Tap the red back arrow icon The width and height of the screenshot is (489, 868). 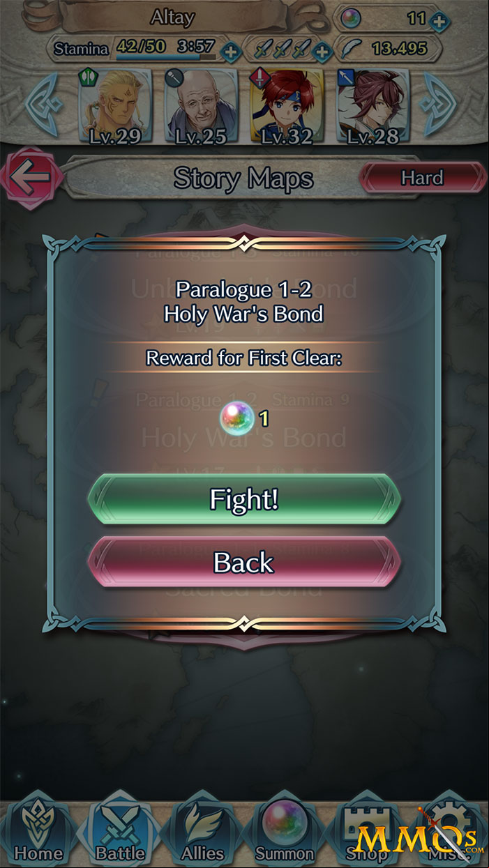coord(31,176)
